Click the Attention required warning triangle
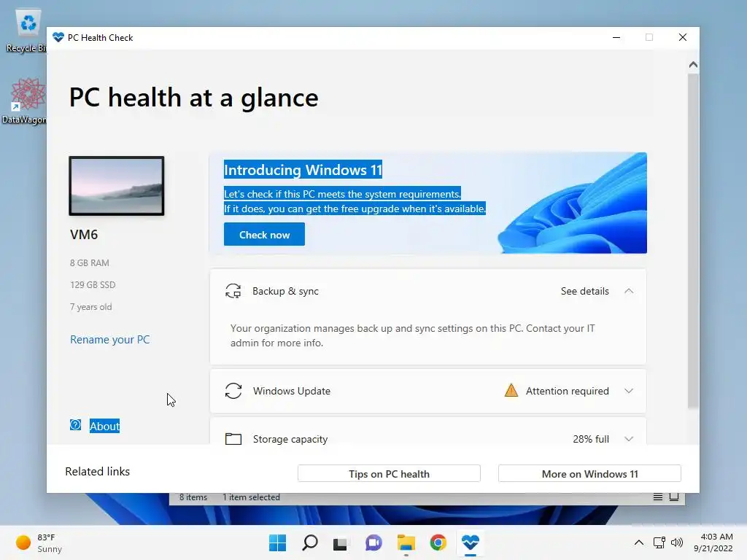Viewport: 747px width, 560px height. click(511, 391)
